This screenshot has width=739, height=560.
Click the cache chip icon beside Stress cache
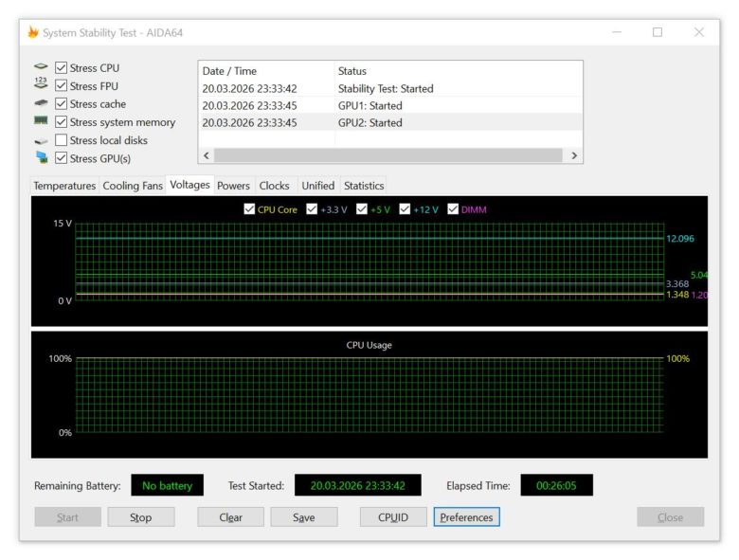coord(41,102)
